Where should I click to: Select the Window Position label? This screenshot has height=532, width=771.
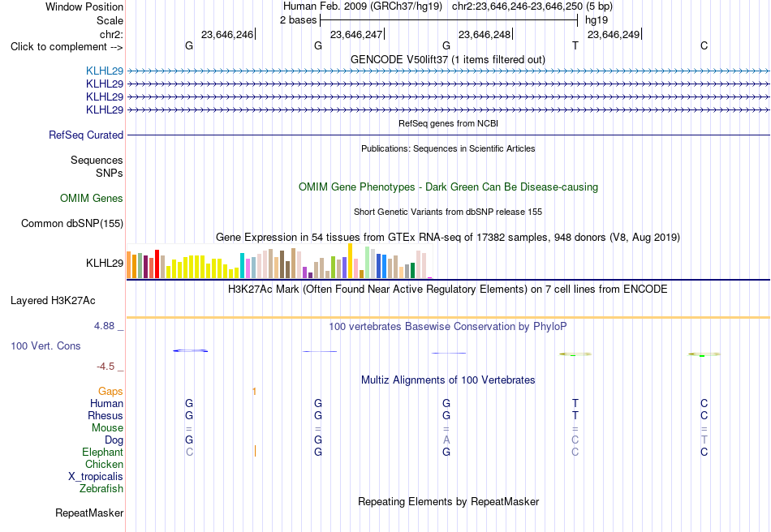(84, 6)
